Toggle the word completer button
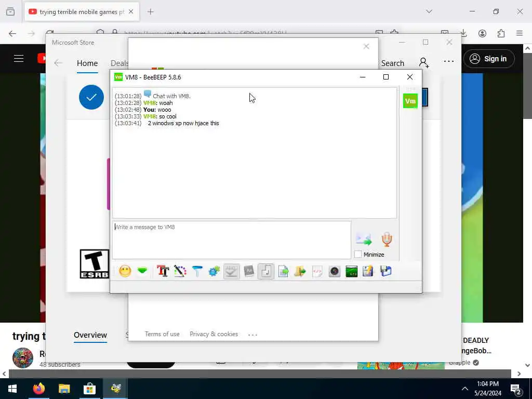This screenshot has height=399, width=532. pos(249,271)
